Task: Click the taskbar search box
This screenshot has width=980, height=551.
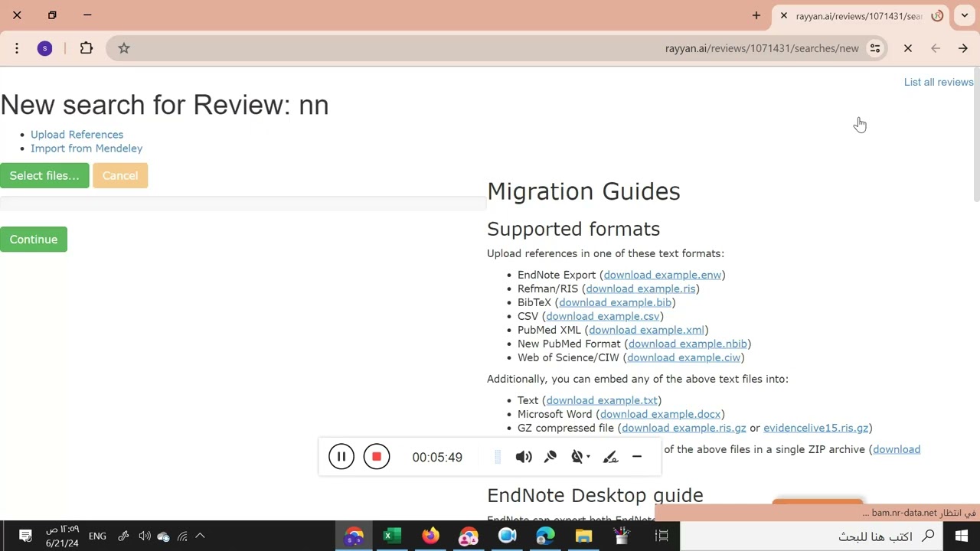Action: [812, 536]
